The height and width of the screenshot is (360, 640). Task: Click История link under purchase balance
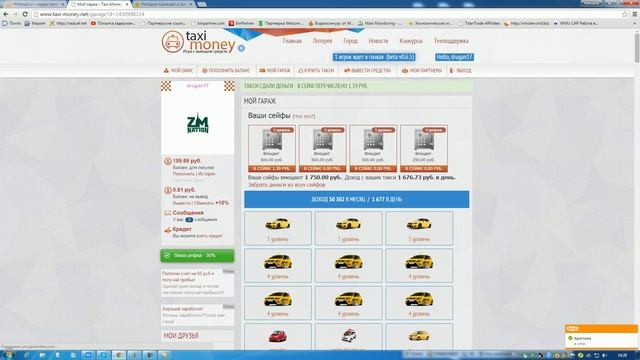pos(207,174)
